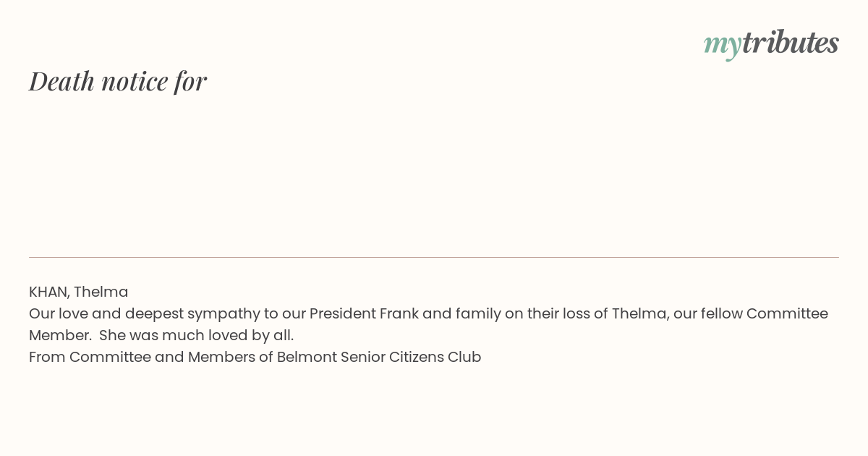Click the horizontal divider line
The image size is (868, 456).
click(434, 257)
